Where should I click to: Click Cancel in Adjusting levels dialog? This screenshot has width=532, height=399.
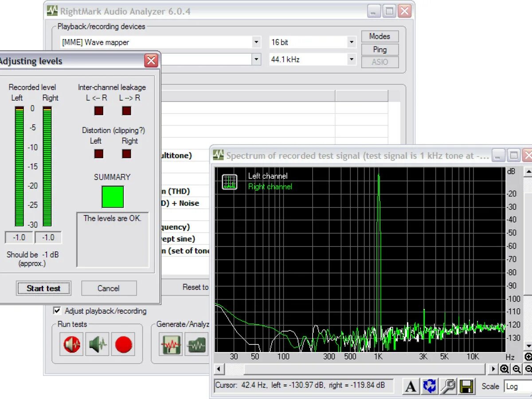pos(109,288)
